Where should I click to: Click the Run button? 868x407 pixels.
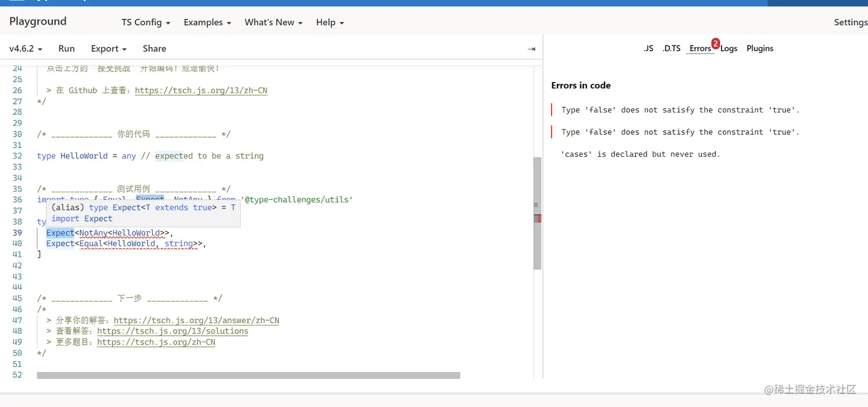[67, 49]
